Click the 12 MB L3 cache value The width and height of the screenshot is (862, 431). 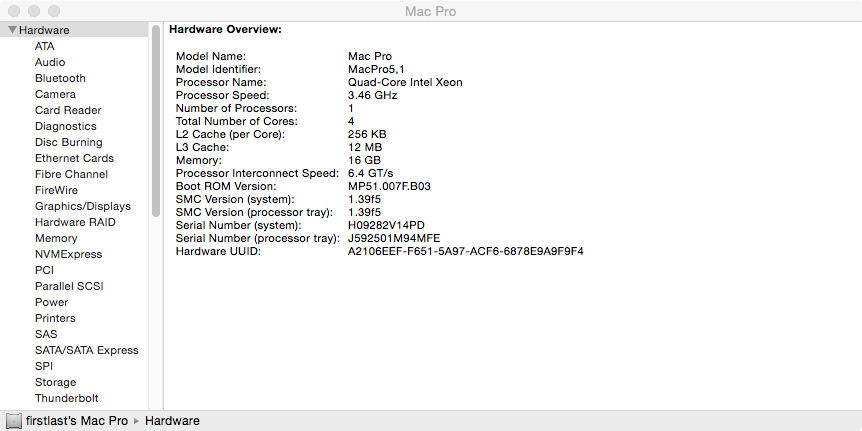[x=365, y=147]
